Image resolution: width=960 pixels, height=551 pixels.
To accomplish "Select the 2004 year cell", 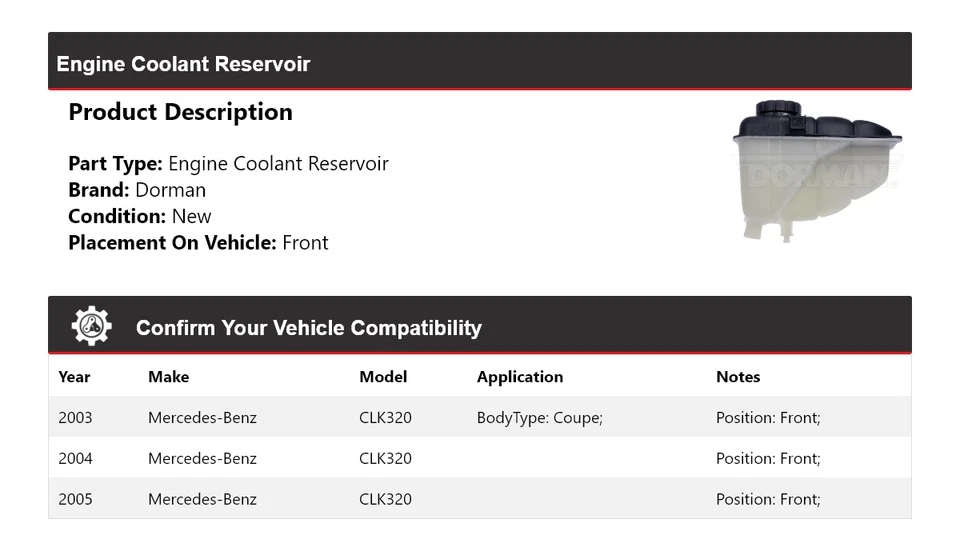I will tap(75, 459).
